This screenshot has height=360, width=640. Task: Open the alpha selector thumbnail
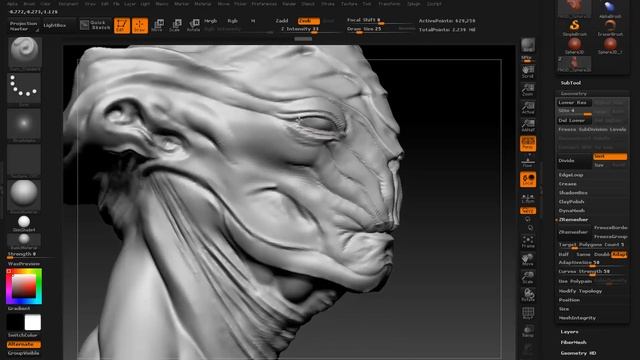24,124
